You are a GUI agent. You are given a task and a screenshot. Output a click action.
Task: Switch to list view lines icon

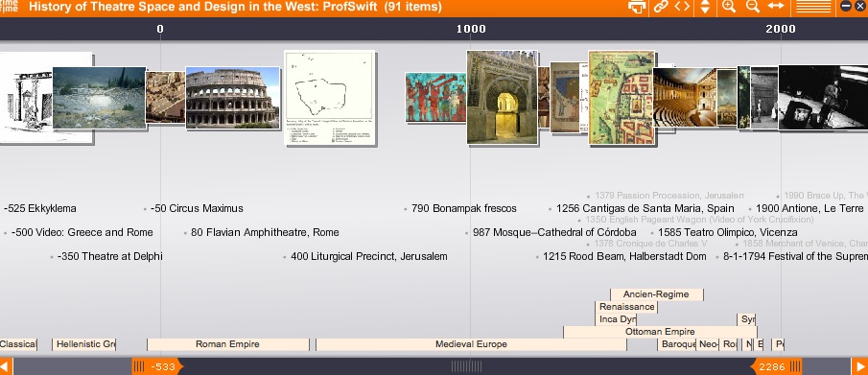(813, 7)
